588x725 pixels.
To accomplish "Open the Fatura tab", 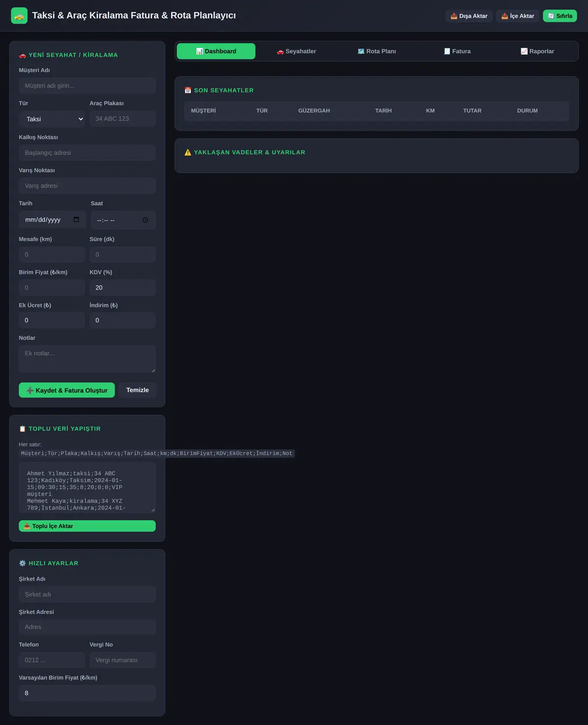I will pos(457,51).
